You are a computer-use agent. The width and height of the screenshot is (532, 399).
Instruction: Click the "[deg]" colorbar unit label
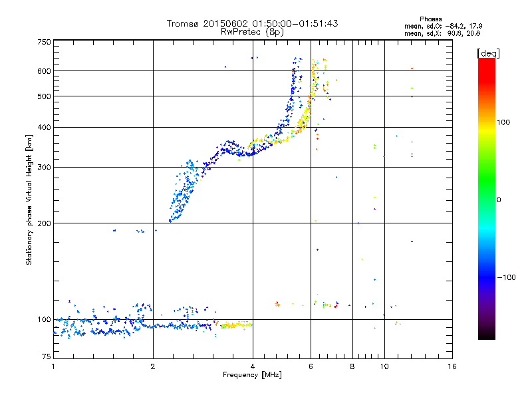click(x=488, y=53)
